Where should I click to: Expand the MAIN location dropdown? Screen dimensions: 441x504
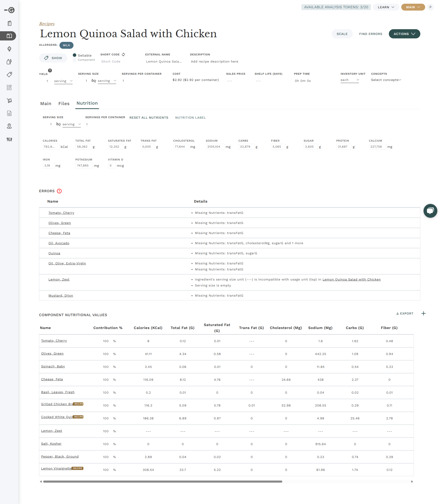tap(413, 7)
